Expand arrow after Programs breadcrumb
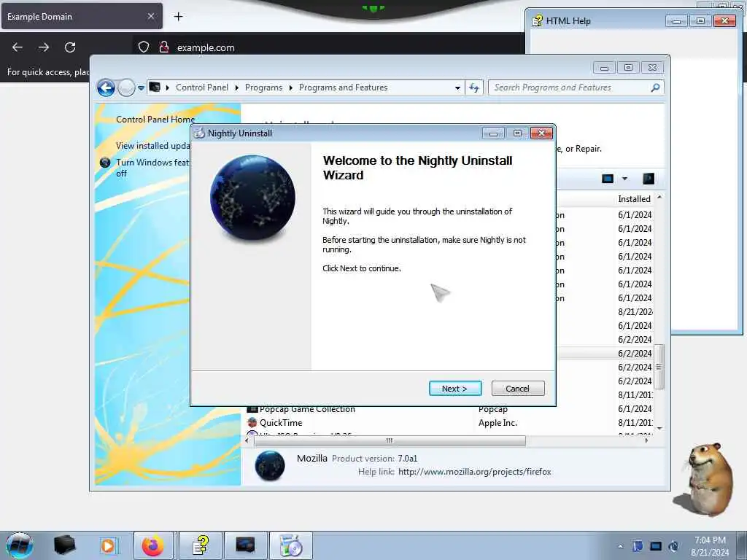 pos(290,87)
